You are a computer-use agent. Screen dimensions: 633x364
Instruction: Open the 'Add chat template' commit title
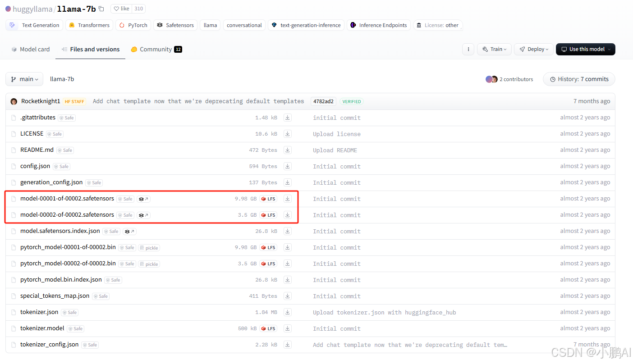point(198,101)
